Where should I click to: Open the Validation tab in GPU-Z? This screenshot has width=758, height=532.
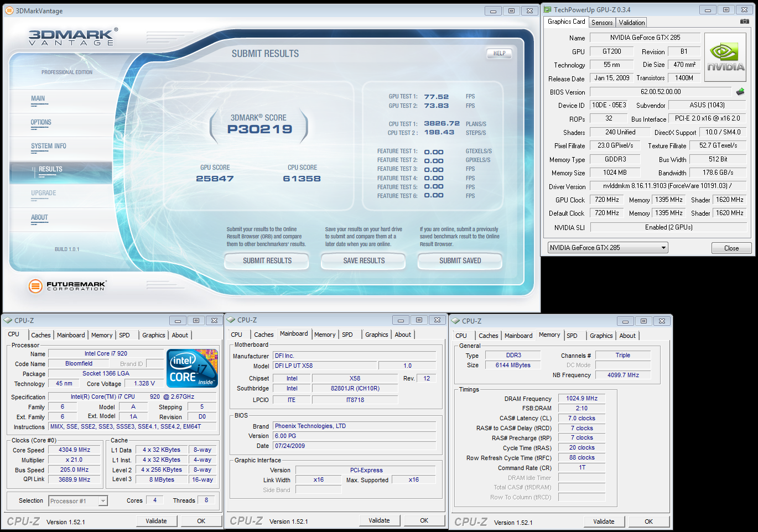tap(631, 23)
